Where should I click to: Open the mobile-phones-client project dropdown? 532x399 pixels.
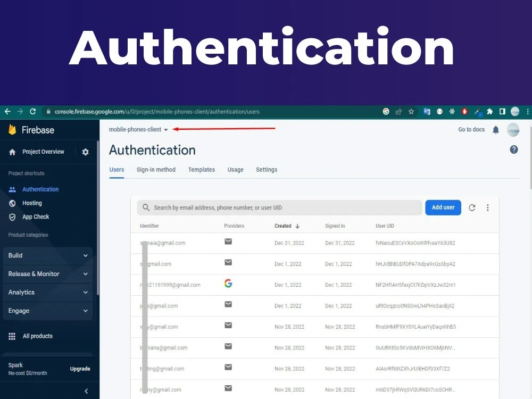click(x=138, y=130)
